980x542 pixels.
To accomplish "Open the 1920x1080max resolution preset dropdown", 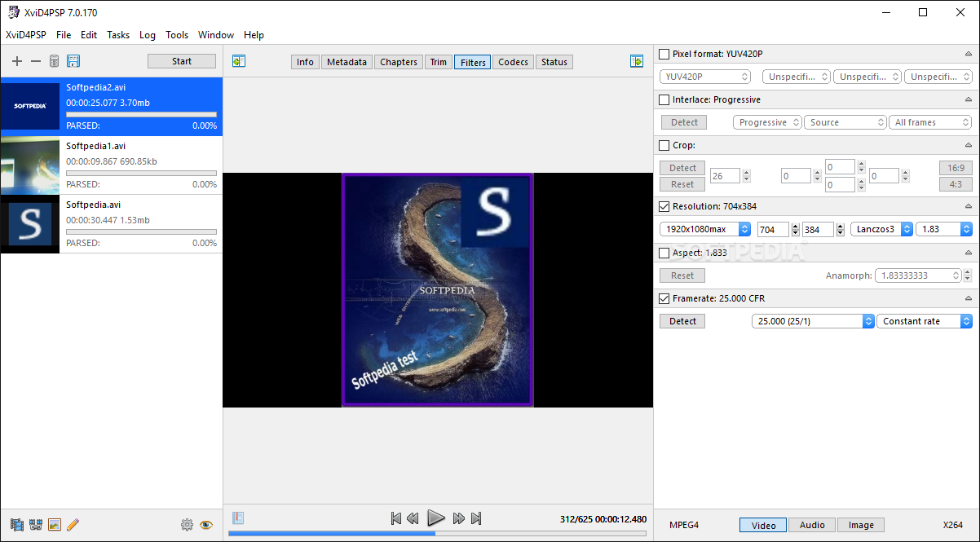I will point(705,230).
